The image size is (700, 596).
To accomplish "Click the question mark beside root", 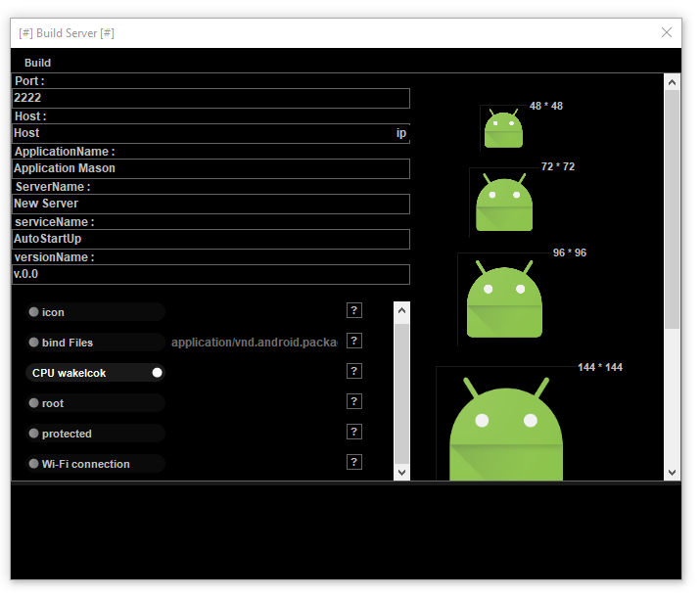I will 354,401.
